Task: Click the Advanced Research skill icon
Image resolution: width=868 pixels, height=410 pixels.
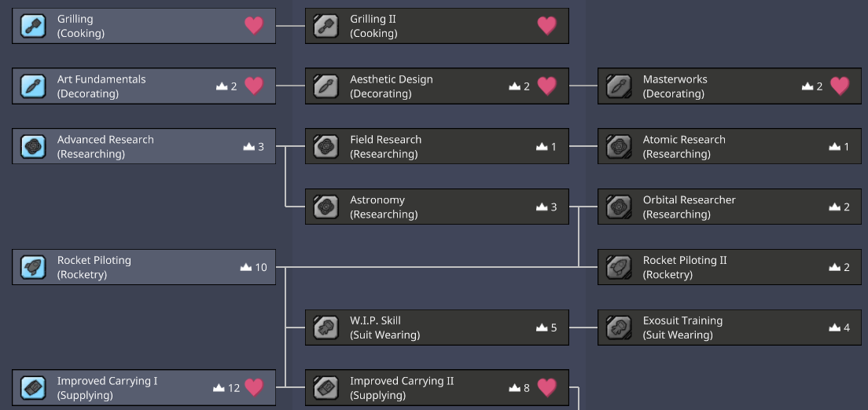Action: coord(33,147)
